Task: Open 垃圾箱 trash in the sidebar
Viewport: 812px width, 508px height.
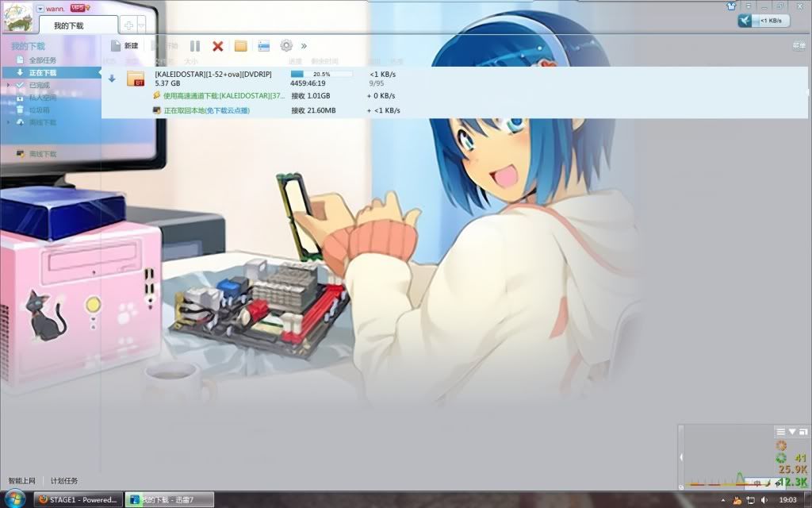Action: click(39, 110)
